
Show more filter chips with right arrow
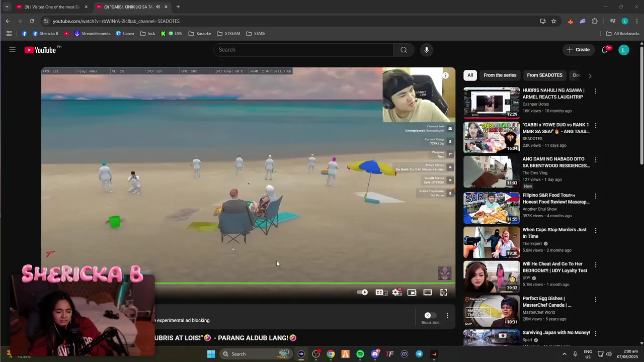point(590,76)
